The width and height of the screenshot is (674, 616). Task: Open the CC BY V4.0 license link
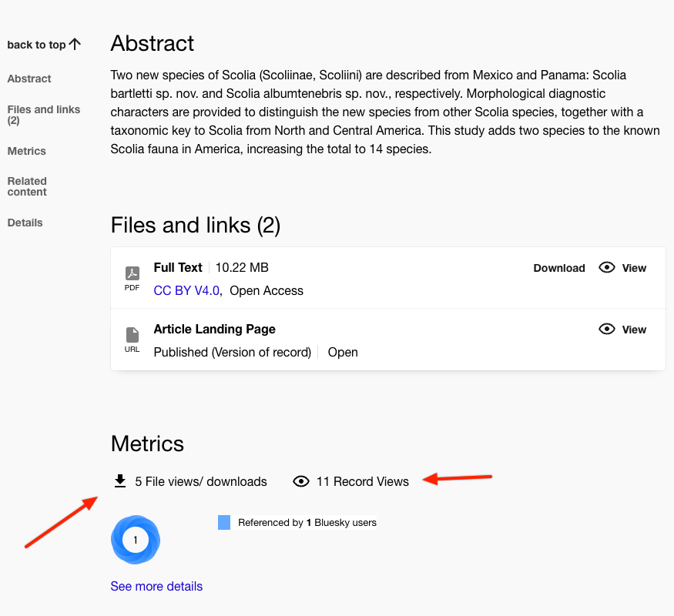(186, 290)
